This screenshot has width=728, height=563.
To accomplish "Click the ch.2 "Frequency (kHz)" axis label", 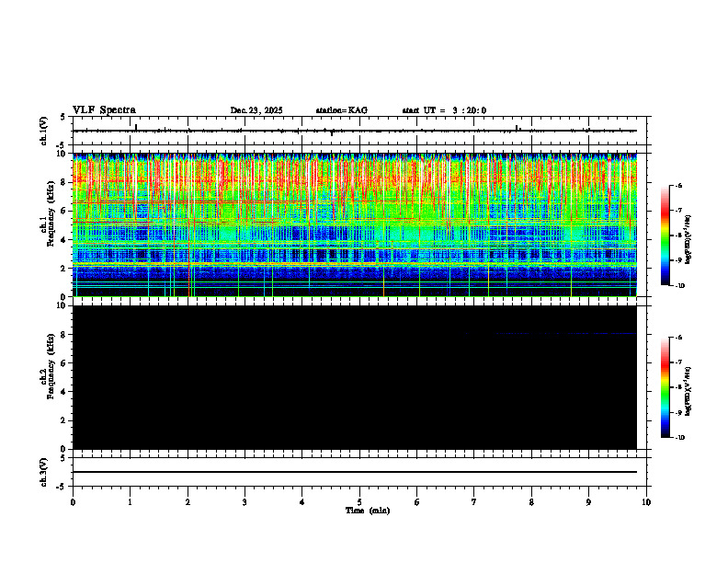I will [51, 366].
